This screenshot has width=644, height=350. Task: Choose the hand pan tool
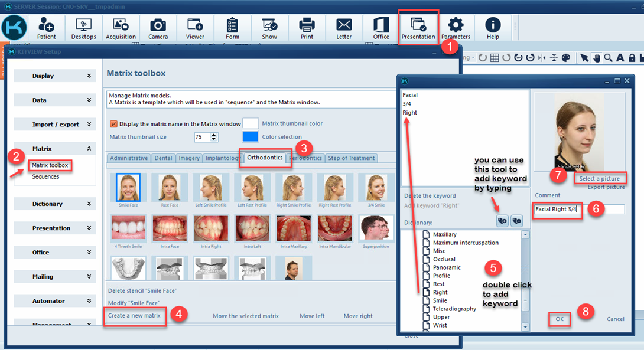597,58
